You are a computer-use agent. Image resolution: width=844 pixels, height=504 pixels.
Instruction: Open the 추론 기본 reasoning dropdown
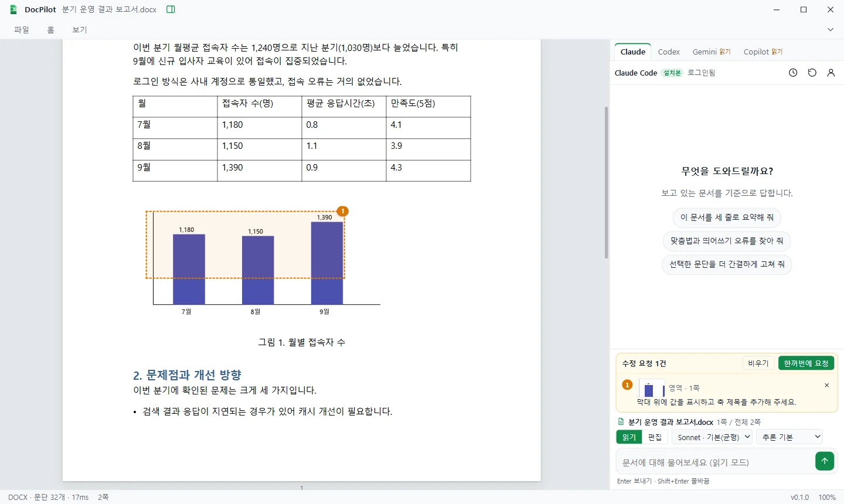(789, 437)
